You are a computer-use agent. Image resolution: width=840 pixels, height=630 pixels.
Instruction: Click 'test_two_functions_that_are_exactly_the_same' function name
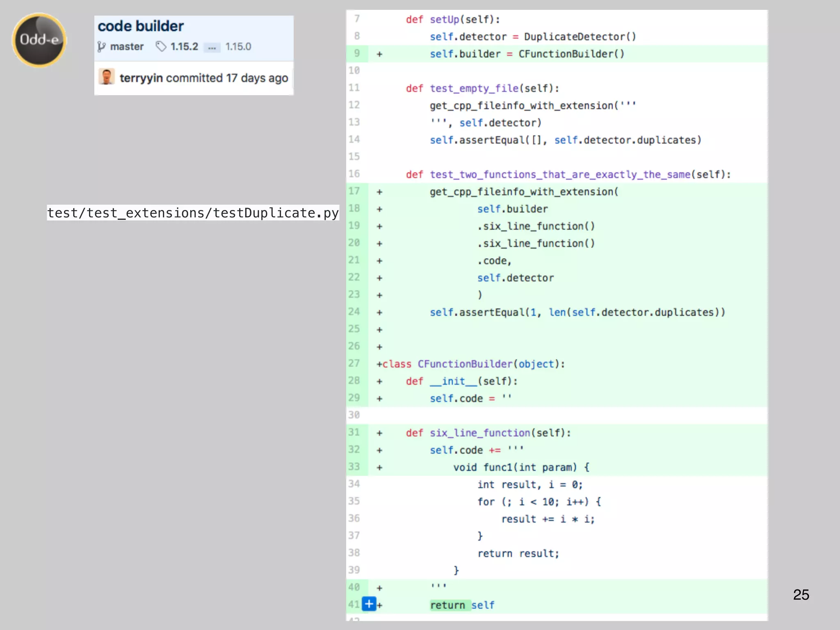[x=560, y=175]
